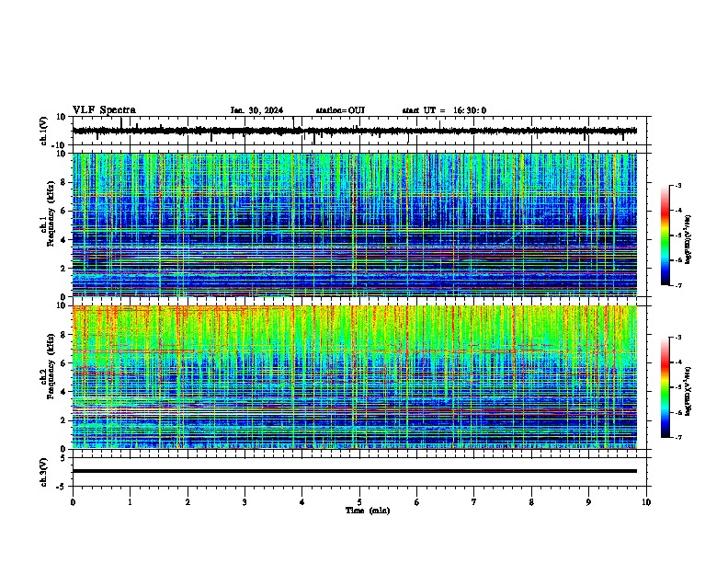The width and height of the screenshot is (728, 563).
Task: Click the 5 tick on ch.3(V) axis
Action: [x=64, y=458]
